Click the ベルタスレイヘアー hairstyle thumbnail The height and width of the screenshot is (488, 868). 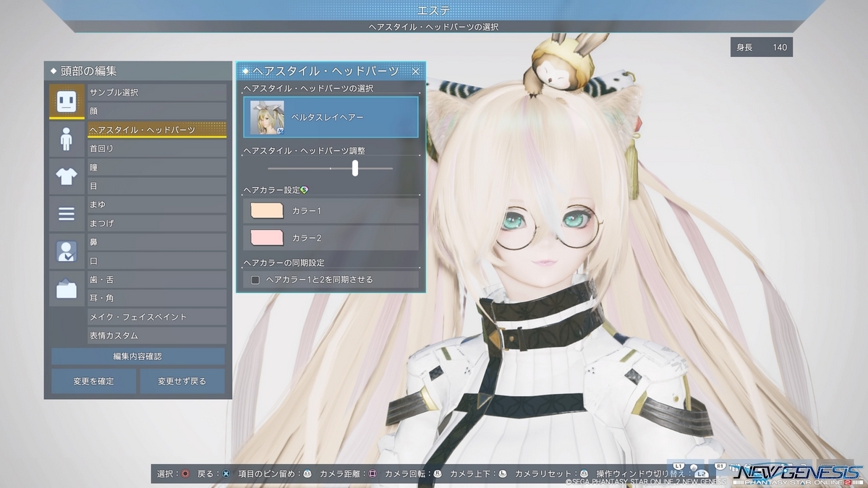click(x=267, y=117)
